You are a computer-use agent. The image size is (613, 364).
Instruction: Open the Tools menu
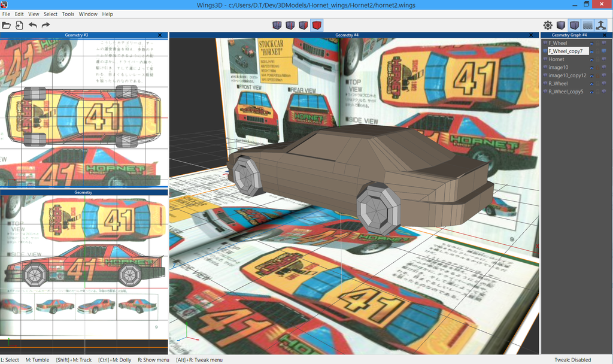click(x=68, y=14)
